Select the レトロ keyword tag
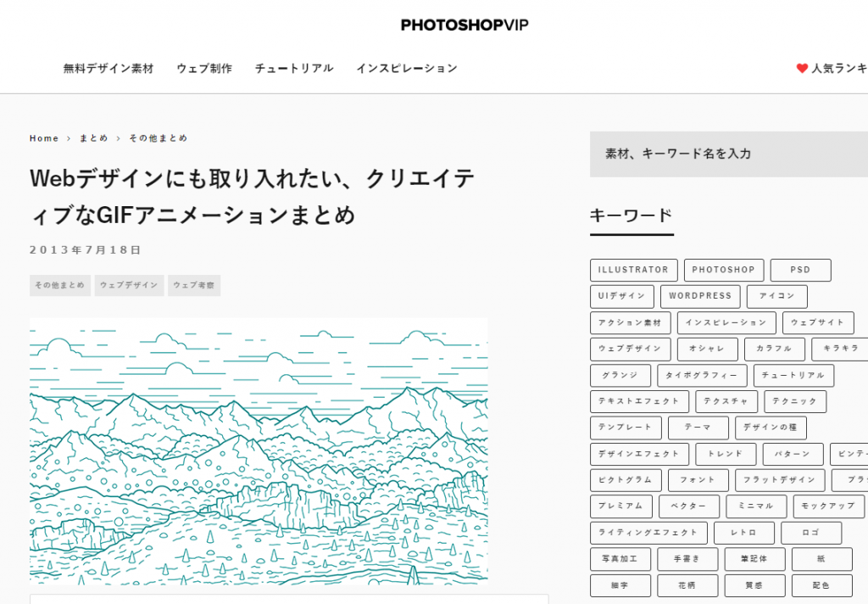868x604 pixels. coord(744,533)
